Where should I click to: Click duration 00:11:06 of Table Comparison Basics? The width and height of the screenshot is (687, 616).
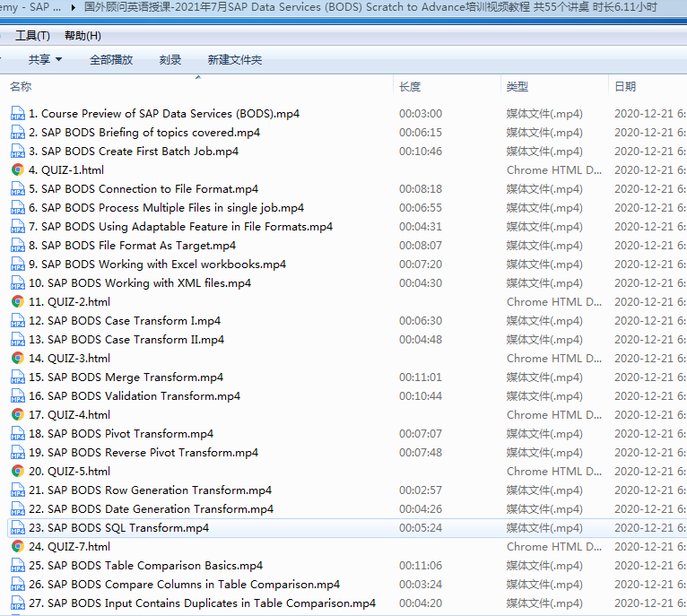421,566
